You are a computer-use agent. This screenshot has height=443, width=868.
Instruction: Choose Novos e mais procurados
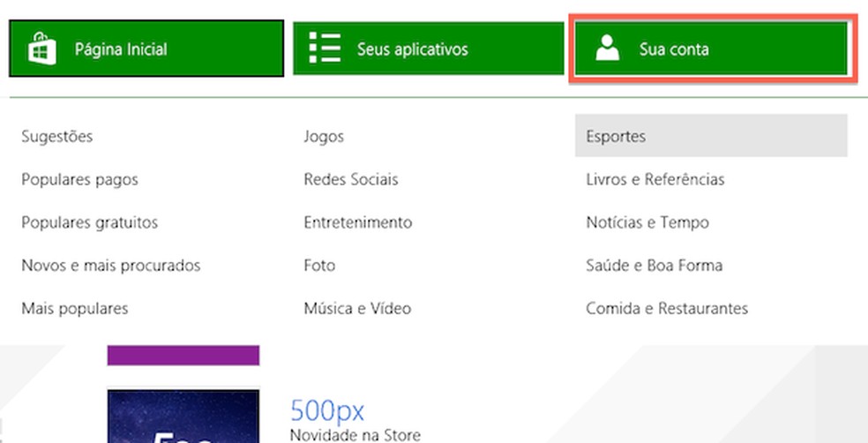111,266
